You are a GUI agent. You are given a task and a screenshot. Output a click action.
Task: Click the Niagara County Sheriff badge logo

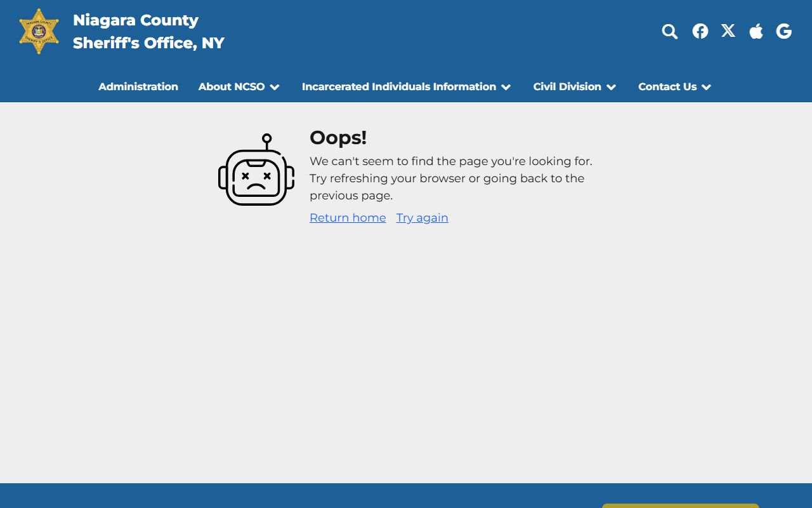coord(39,31)
